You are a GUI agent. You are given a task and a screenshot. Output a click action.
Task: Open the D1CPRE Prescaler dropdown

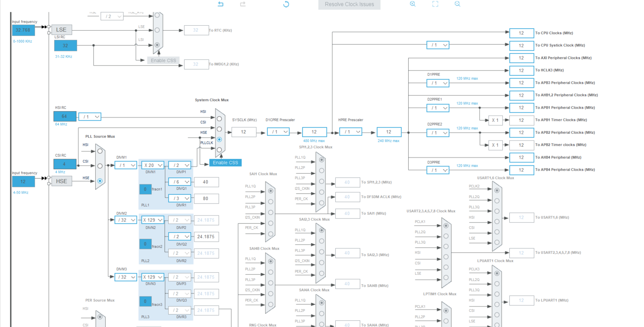coord(278,132)
